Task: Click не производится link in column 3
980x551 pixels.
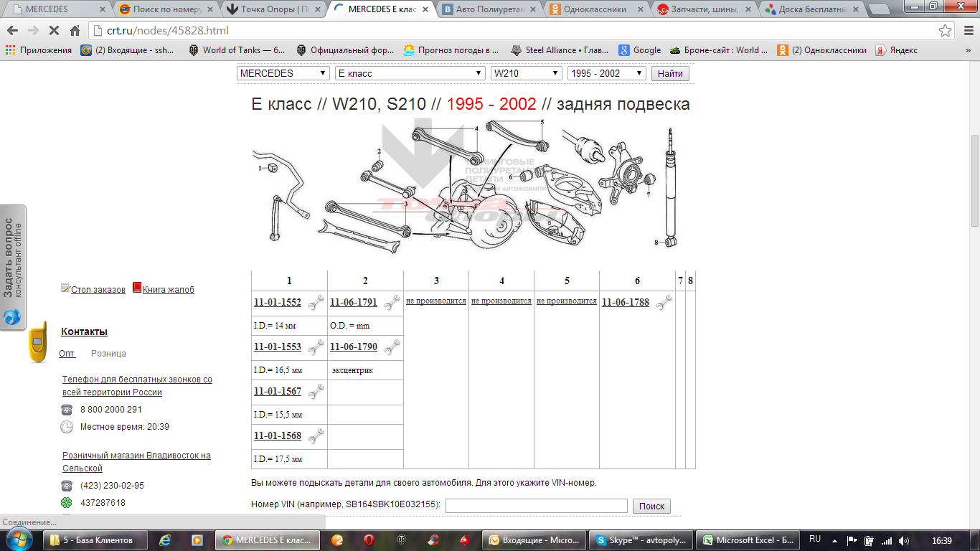Action: pos(436,301)
